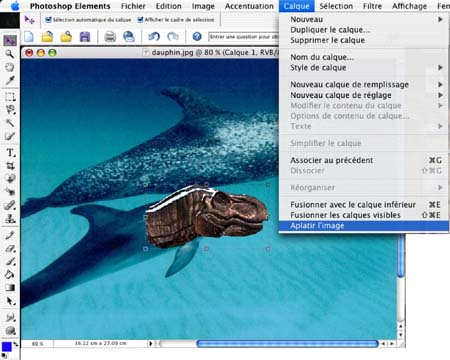450x360 pixels.
Task: Click the default colors mini icon
Action: click(x=5, y=355)
